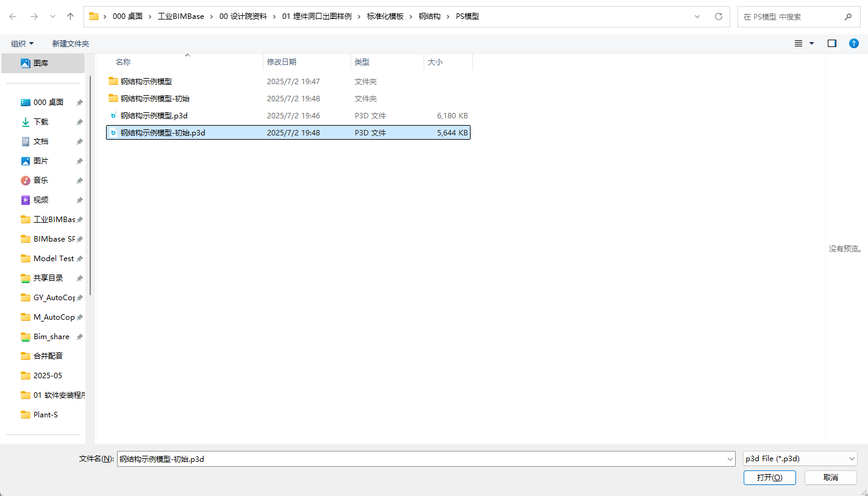Select the file 钢结构示例模型-初始.p3d
The width and height of the screenshot is (868, 496).
tap(288, 132)
